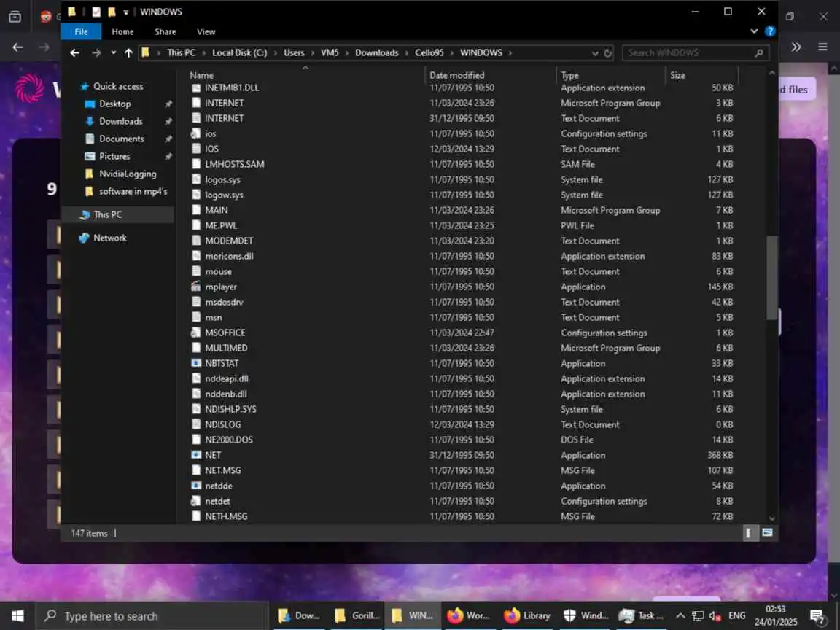The height and width of the screenshot is (630, 840).
Task: Click Cello95 in address breadcrumb
Action: [x=429, y=52]
